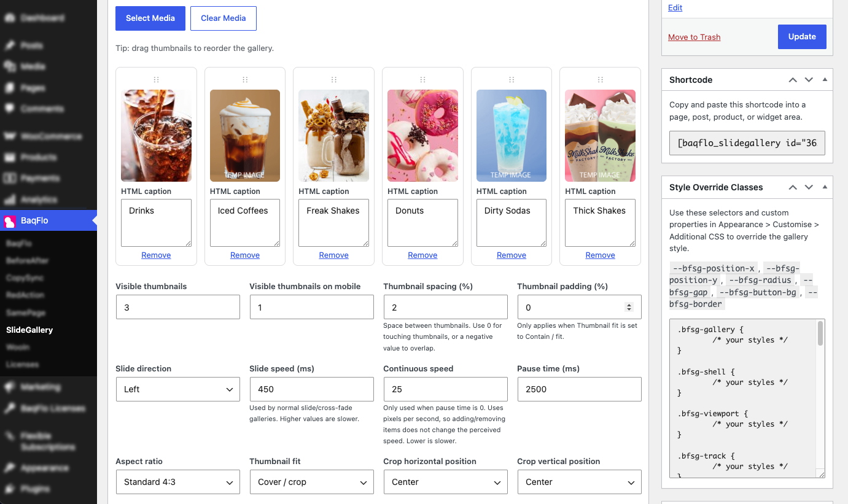Click the Select Media button
Viewport: 848px width, 504px height.
click(x=150, y=18)
